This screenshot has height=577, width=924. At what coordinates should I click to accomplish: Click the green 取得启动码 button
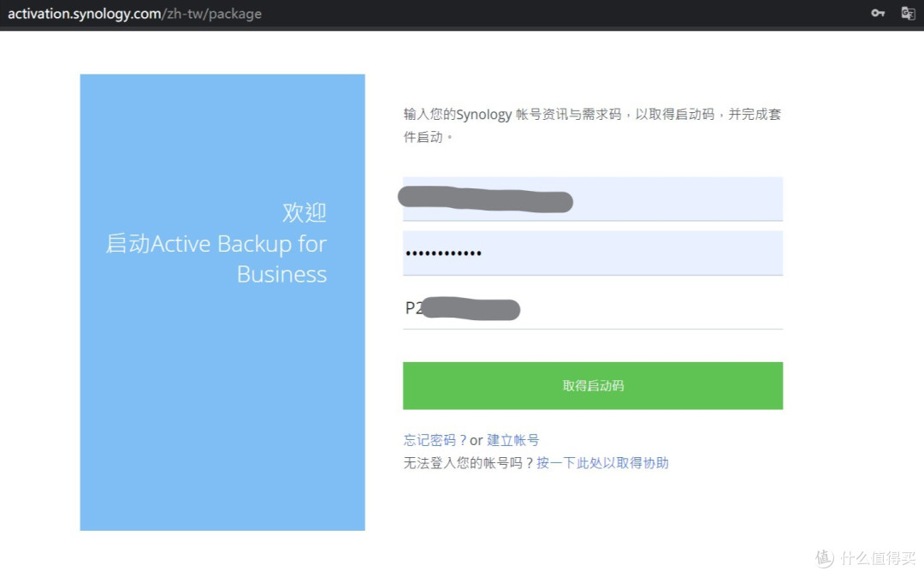pos(592,385)
